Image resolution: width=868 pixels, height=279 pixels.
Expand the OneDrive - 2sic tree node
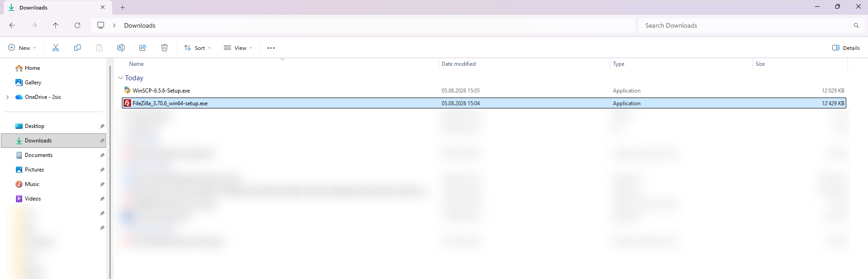[7, 97]
